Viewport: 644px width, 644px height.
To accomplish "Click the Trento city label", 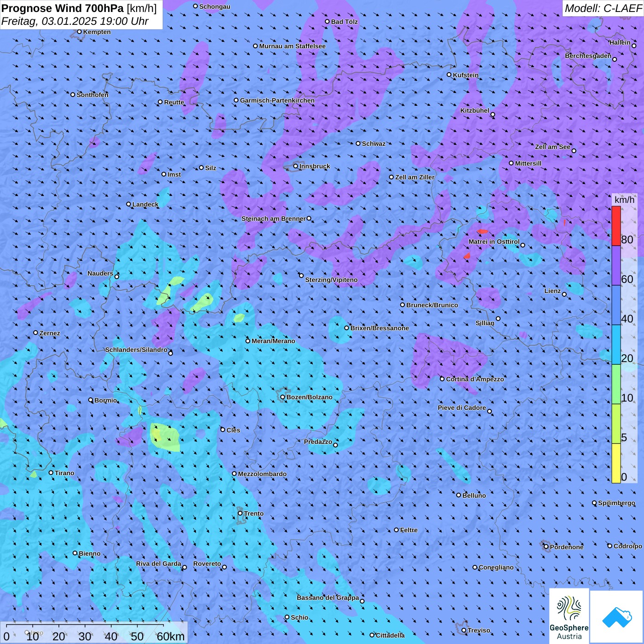I will [254, 513].
